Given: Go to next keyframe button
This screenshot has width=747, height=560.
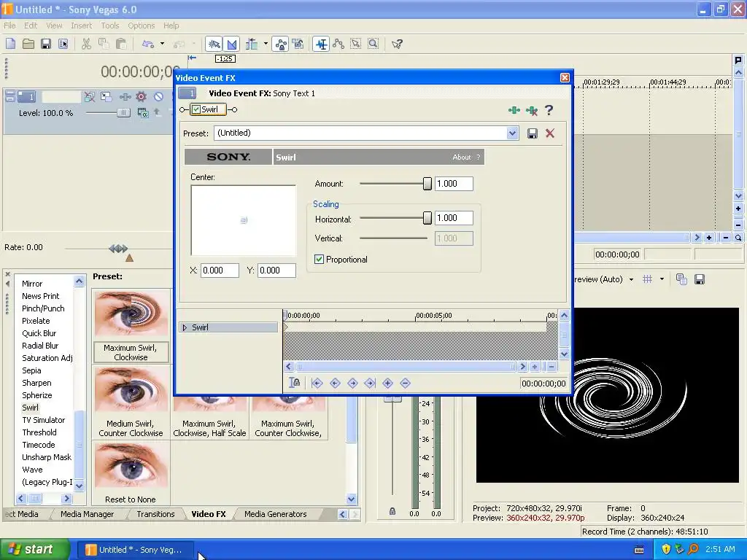Looking at the screenshot, I should [x=352, y=384].
